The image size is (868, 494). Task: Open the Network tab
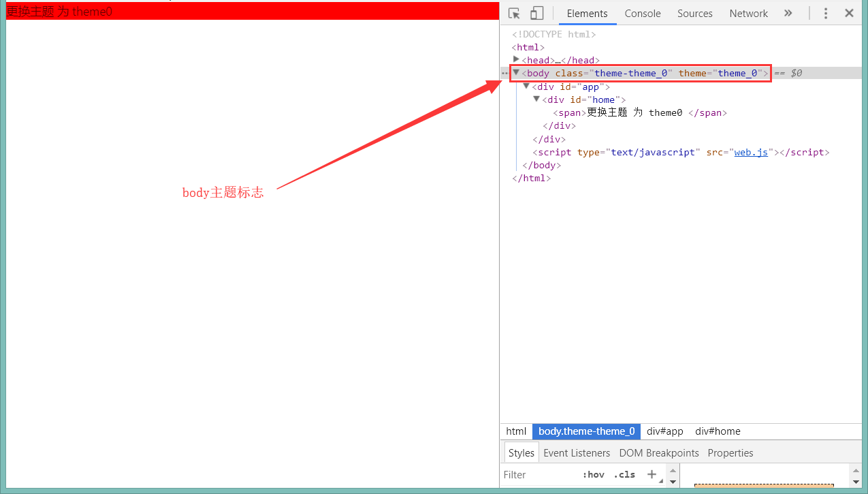click(x=748, y=13)
